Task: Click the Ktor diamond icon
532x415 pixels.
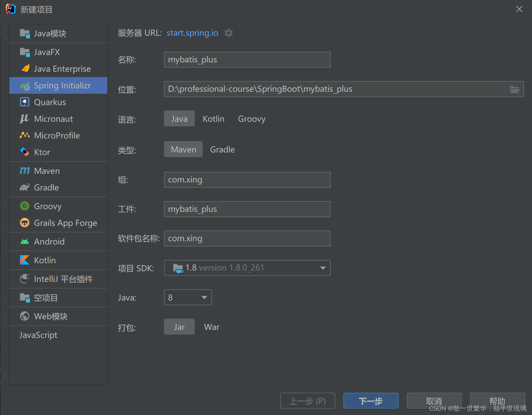Action: click(25, 152)
